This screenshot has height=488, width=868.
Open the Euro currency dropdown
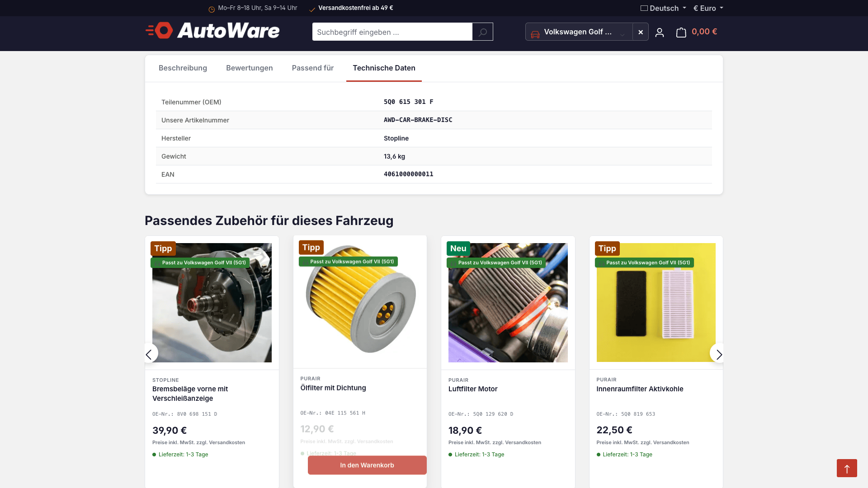(708, 8)
